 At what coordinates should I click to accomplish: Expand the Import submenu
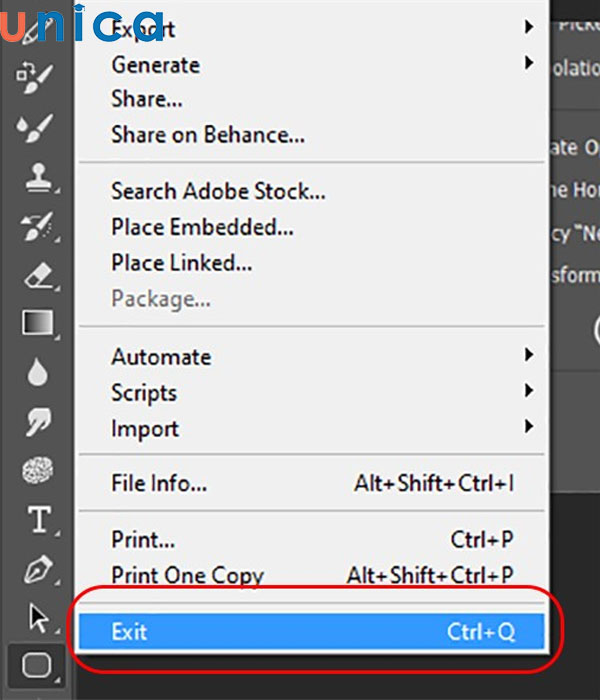pyautogui.click(x=145, y=429)
